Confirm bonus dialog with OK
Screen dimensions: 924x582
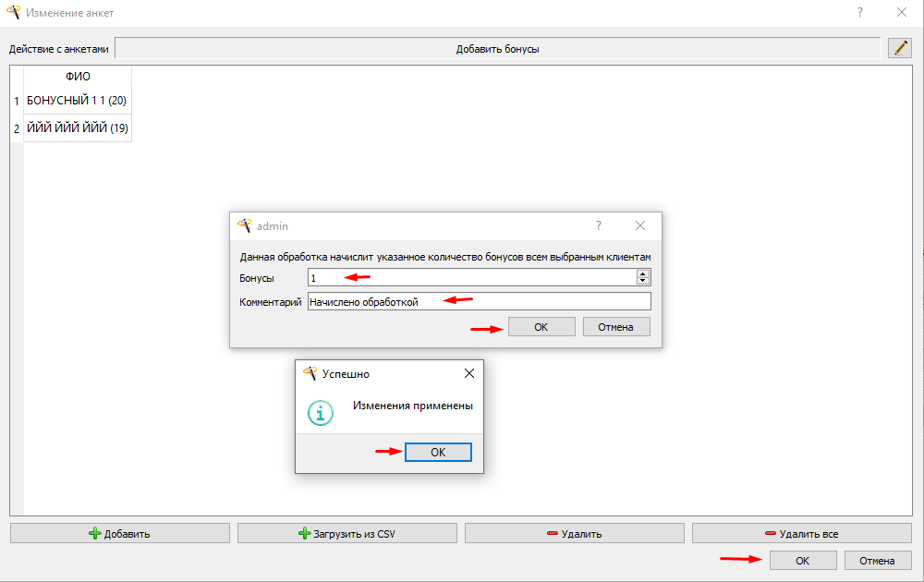(541, 327)
